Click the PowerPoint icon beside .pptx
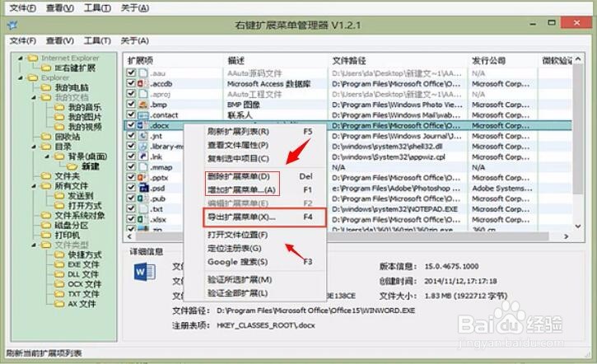Viewport: 597px width, 364px height. pos(142,177)
